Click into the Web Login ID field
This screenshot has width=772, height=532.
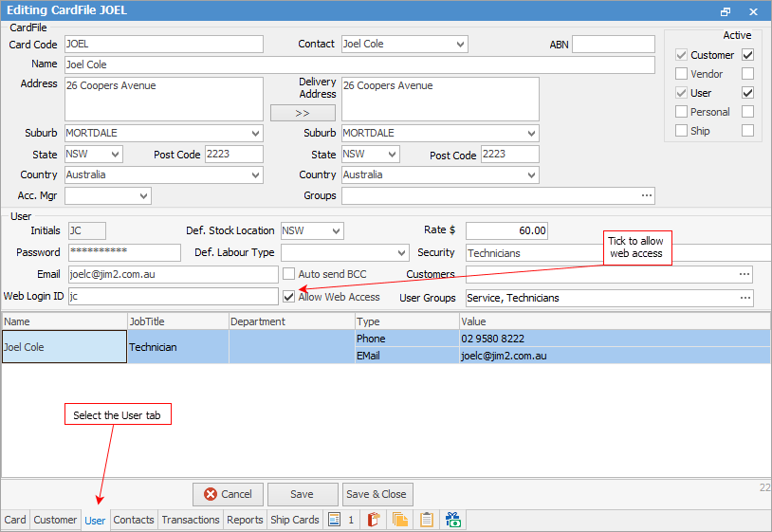point(171,298)
